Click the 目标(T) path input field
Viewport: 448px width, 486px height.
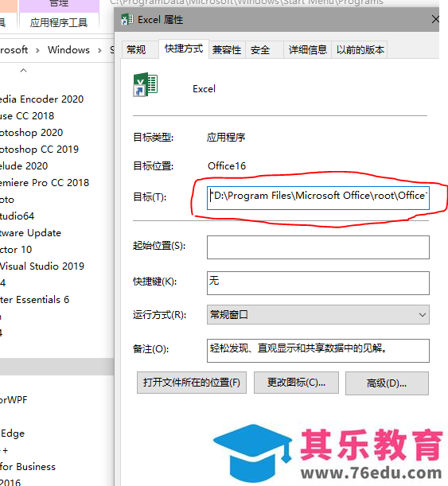pos(318,198)
